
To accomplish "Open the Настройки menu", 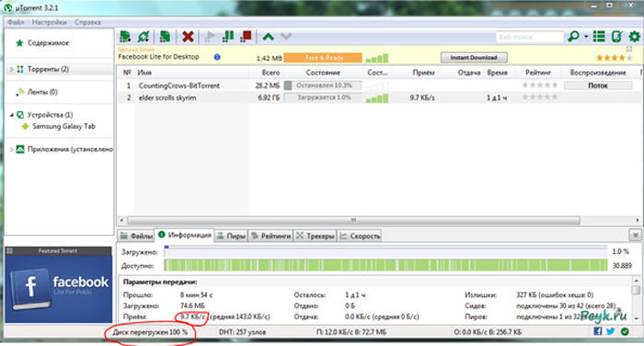I will click(x=50, y=22).
